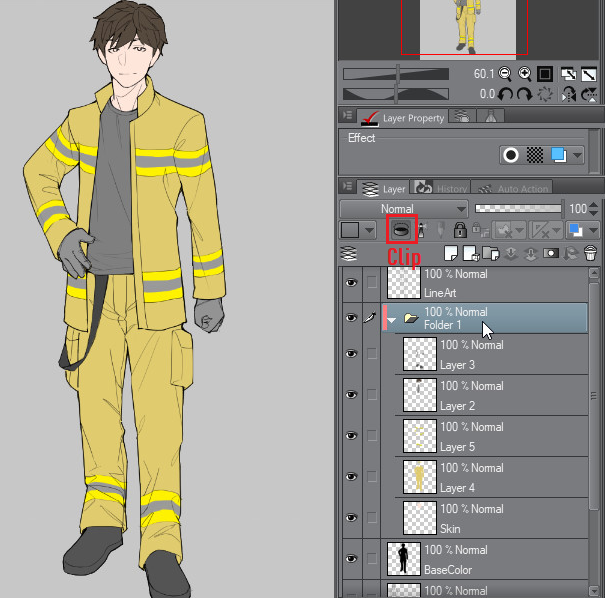Click the Lock Layer padlock icon
605x598 pixels.
click(x=459, y=230)
